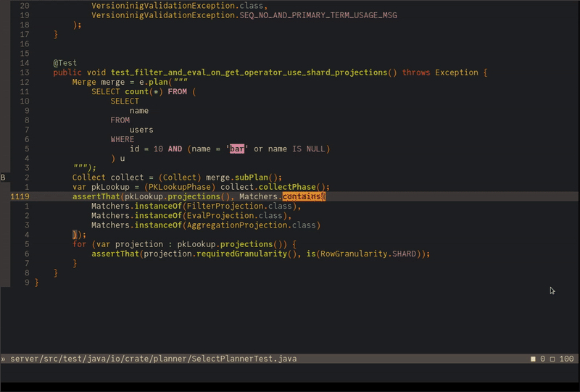Click the WHERE keyword
580x392 pixels.
pos(122,139)
